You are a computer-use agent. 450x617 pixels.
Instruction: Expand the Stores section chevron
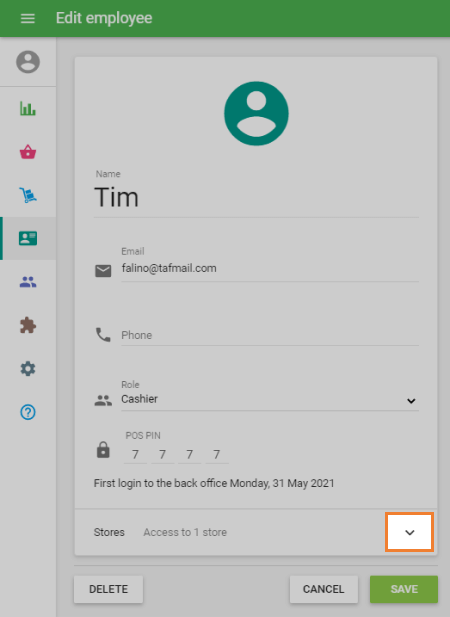(409, 532)
